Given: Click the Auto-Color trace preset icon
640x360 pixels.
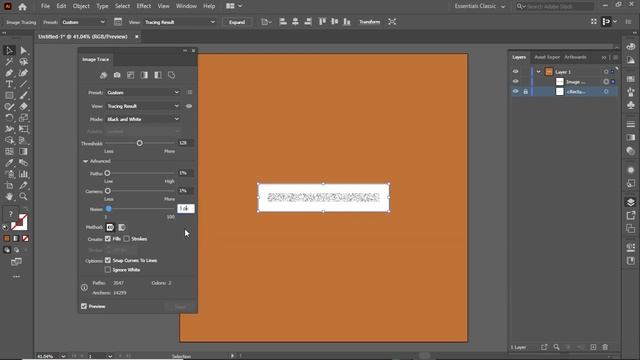Looking at the screenshot, I should coord(103,75).
